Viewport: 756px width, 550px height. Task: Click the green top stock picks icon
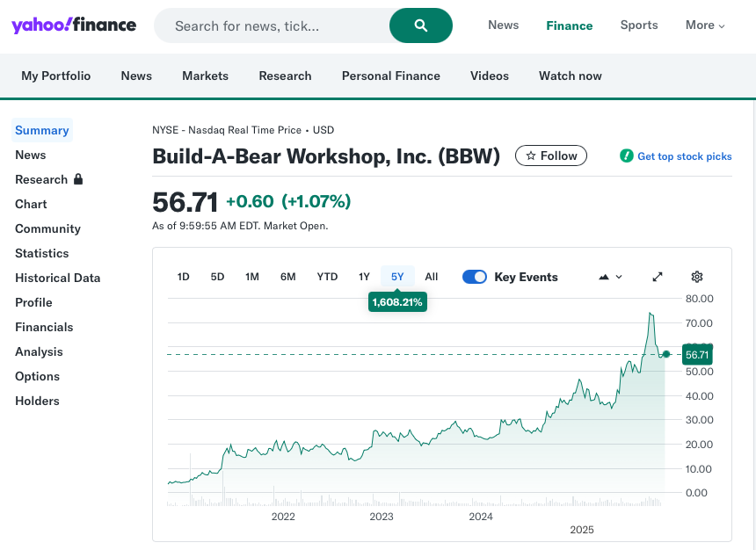coord(626,156)
